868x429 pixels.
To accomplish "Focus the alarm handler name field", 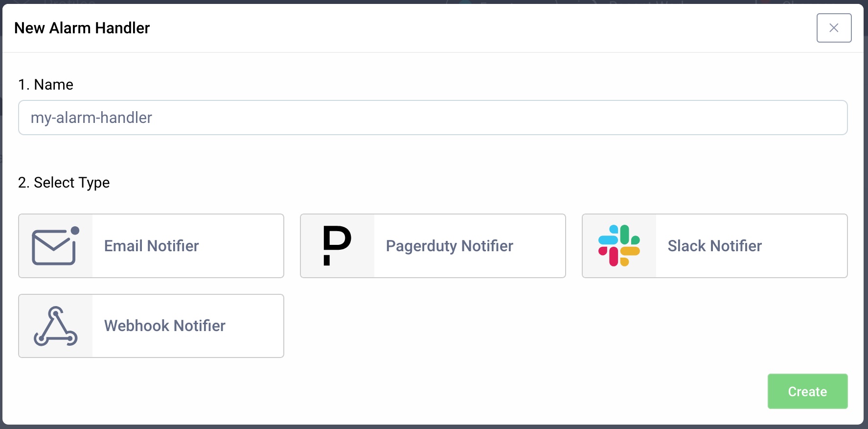I will tap(433, 118).
